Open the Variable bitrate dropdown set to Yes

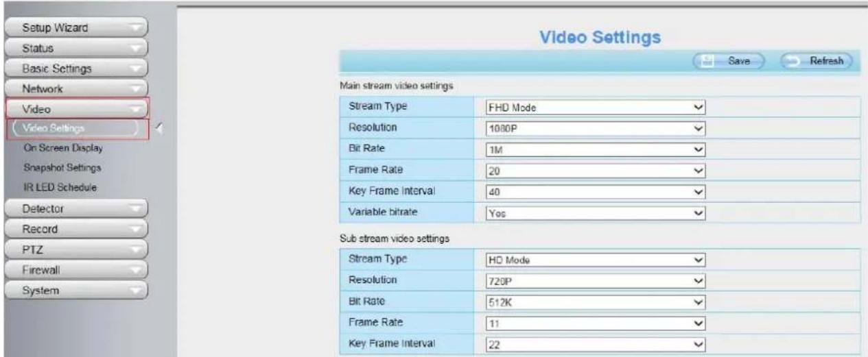point(596,213)
